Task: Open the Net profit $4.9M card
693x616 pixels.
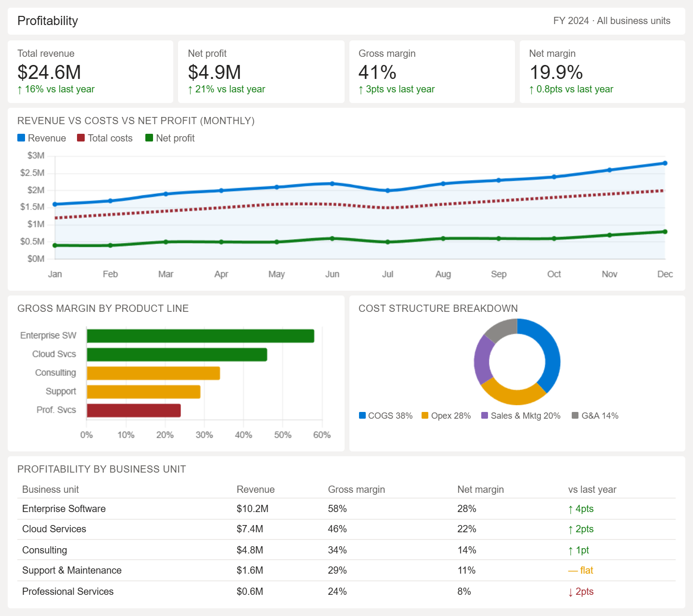Action: point(261,72)
